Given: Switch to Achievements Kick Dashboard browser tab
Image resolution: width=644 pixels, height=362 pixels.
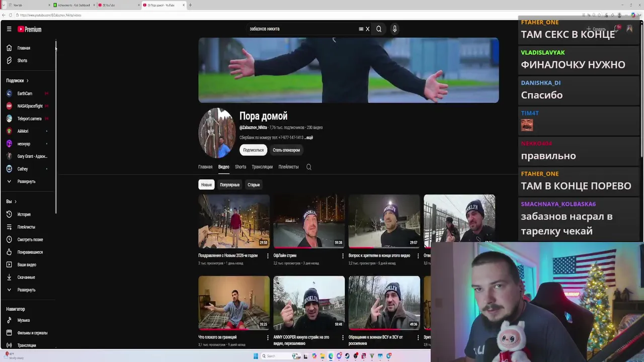Looking at the screenshot, I should (x=73, y=5).
